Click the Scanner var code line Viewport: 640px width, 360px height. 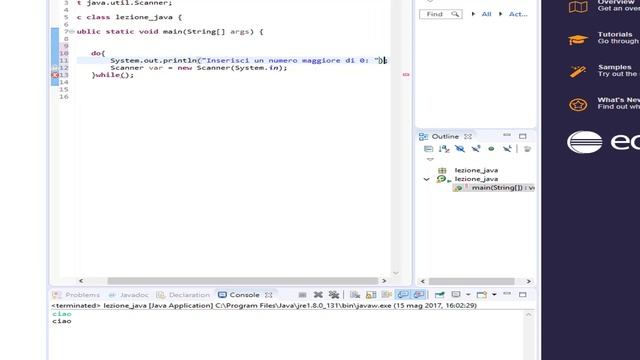click(198, 68)
